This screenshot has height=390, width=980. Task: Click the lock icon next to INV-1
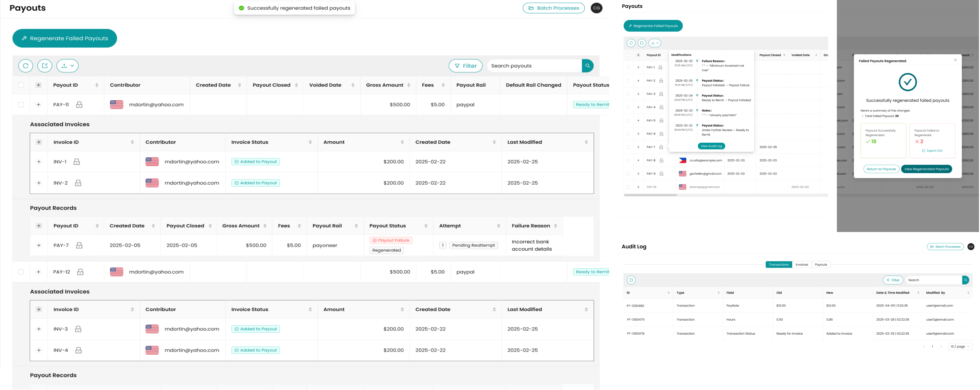click(76, 162)
